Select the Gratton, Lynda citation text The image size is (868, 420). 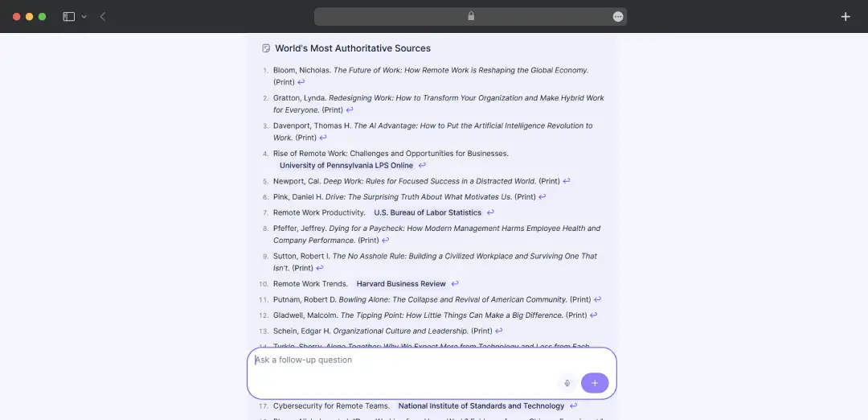click(439, 104)
